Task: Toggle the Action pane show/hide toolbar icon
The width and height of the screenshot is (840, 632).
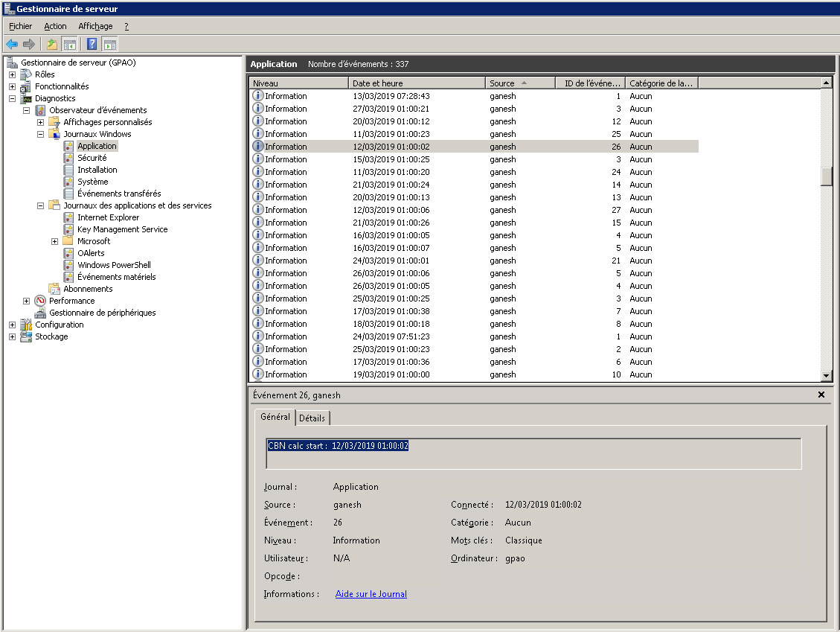Action: 110,45
